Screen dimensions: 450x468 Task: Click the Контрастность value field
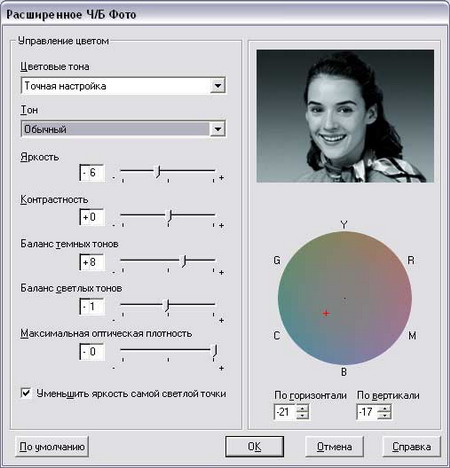click(x=92, y=217)
